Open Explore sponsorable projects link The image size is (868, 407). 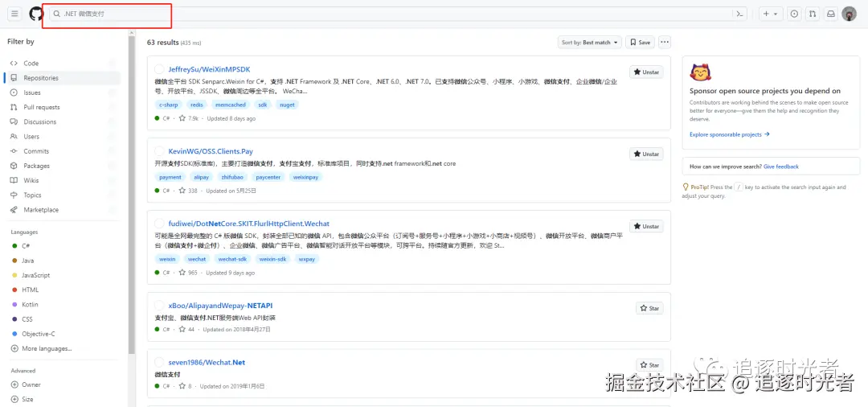click(x=730, y=134)
